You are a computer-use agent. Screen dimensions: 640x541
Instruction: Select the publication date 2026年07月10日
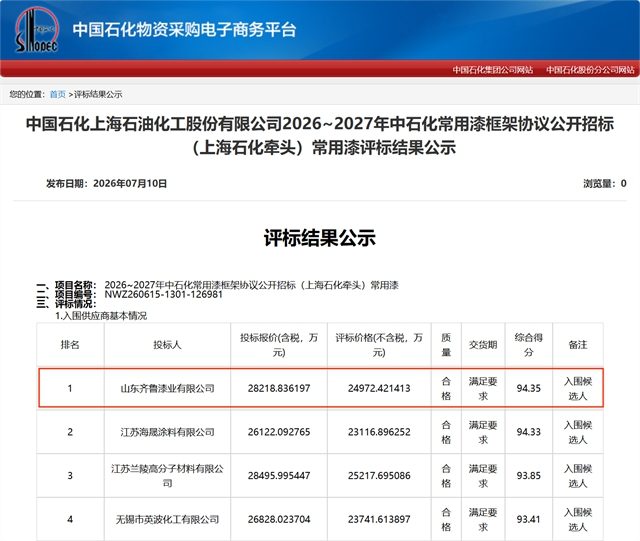[130, 184]
